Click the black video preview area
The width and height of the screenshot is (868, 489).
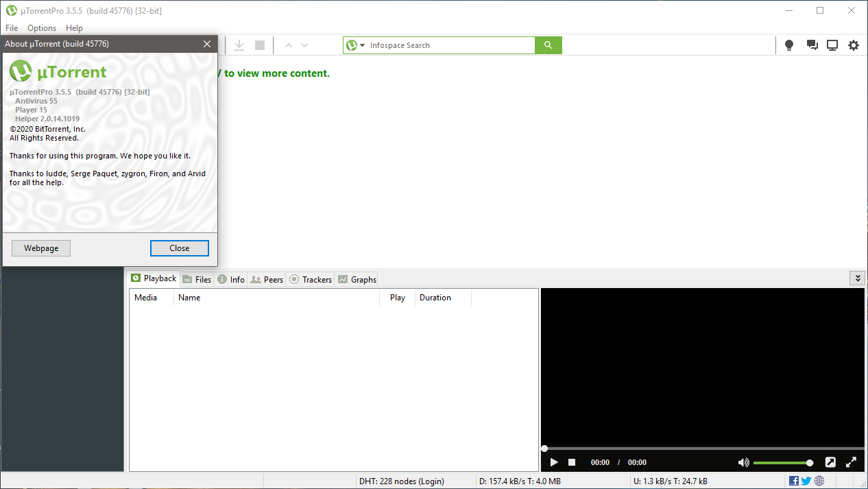(703, 366)
